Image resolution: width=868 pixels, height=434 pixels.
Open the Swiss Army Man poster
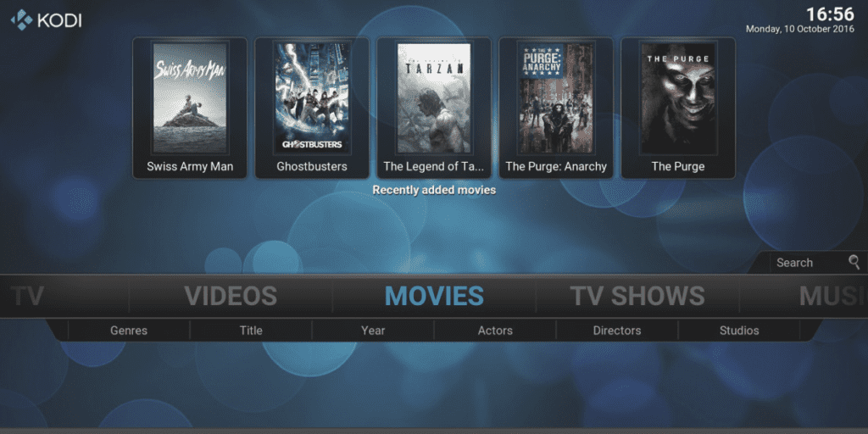pos(190,98)
